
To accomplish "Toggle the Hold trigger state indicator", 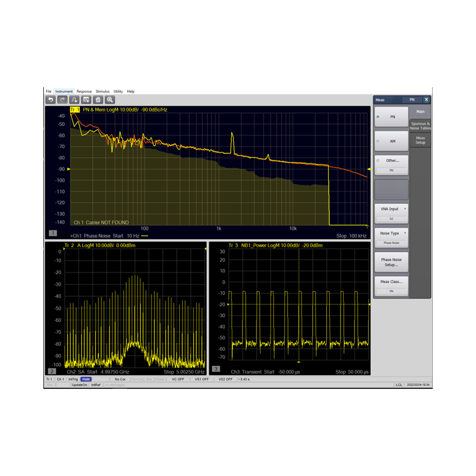I will (x=86, y=379).
